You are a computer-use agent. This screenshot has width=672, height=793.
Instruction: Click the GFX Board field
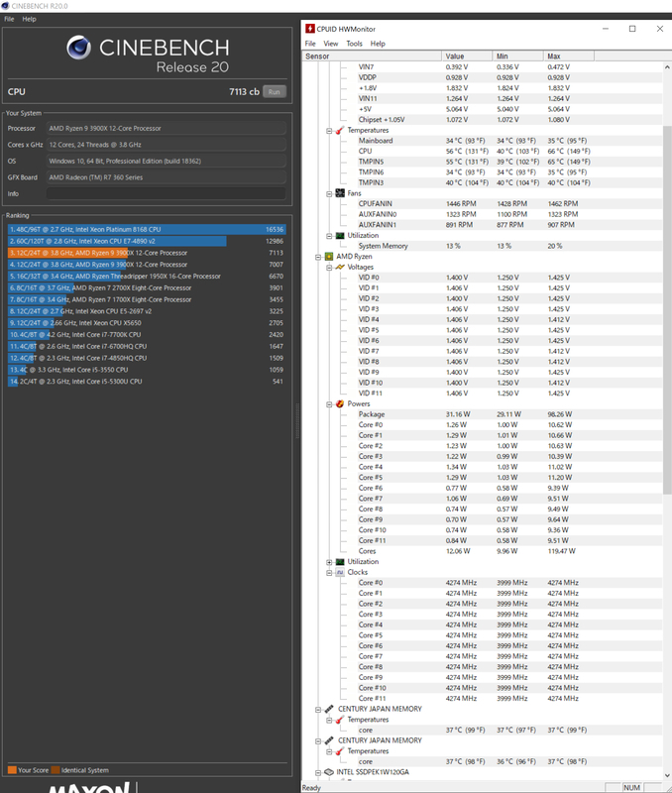167,177
